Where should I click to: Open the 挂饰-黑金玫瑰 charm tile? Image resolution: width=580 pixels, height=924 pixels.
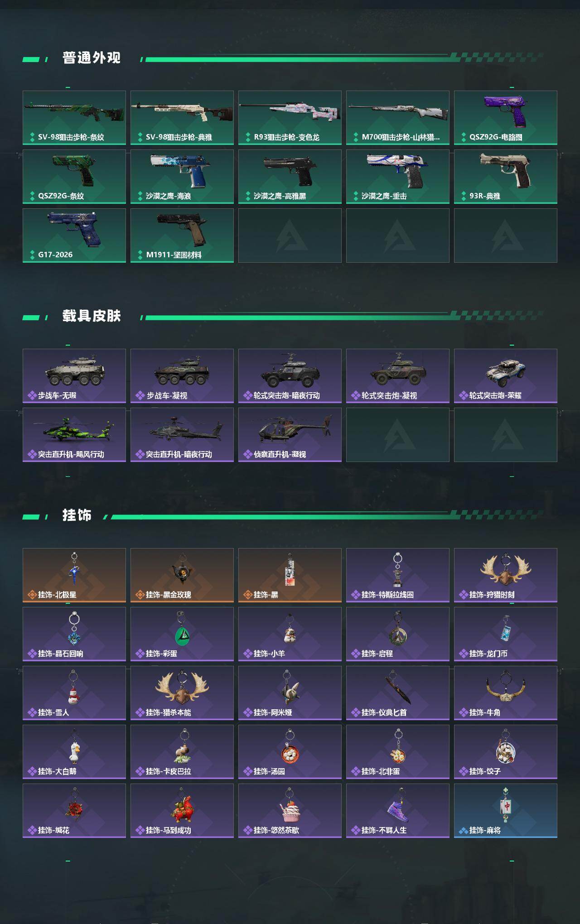182,575
